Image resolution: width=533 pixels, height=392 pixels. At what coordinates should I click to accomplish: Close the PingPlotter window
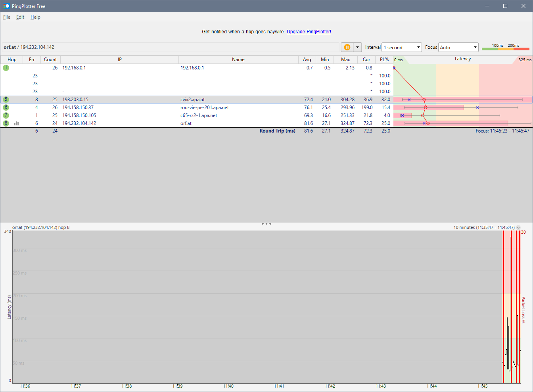click(x=523, y=6)
